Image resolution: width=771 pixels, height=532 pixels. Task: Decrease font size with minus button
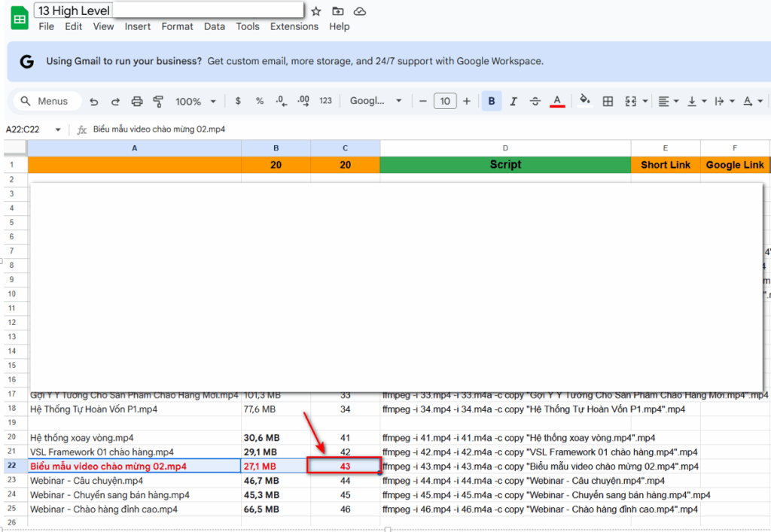423,101
